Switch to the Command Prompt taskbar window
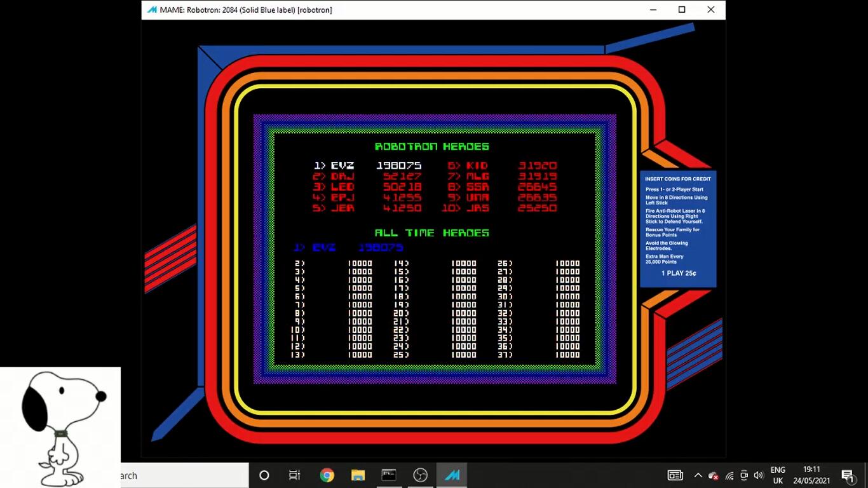868x488 pixels. click(389, 475)
